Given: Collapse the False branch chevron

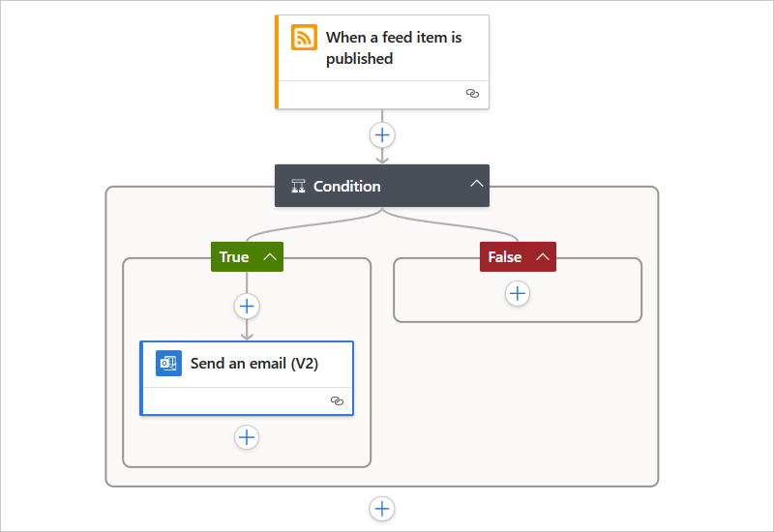Looking at the screenshot, I should point(543,256).
